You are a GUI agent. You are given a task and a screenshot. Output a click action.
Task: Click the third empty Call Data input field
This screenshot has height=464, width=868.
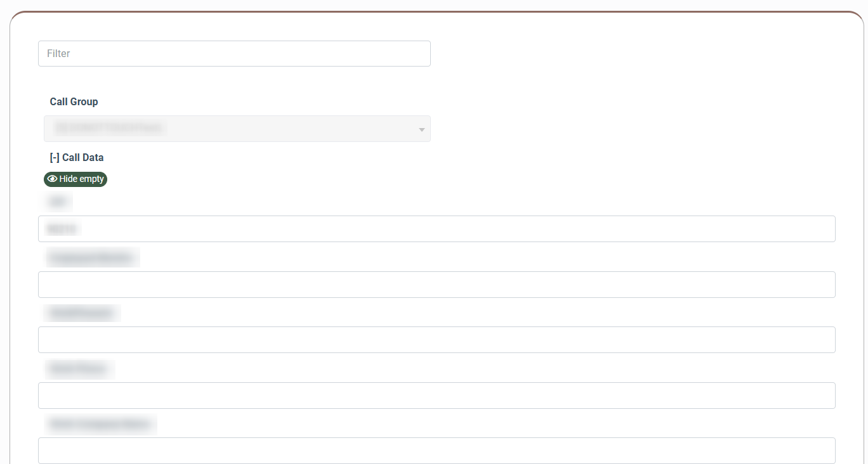(x=437, y=340)
